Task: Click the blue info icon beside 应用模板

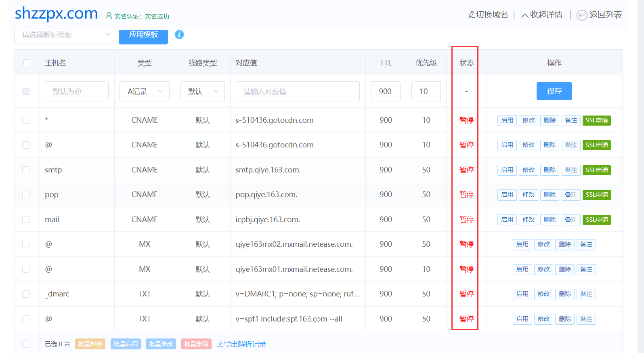Action: coord(179,35)
